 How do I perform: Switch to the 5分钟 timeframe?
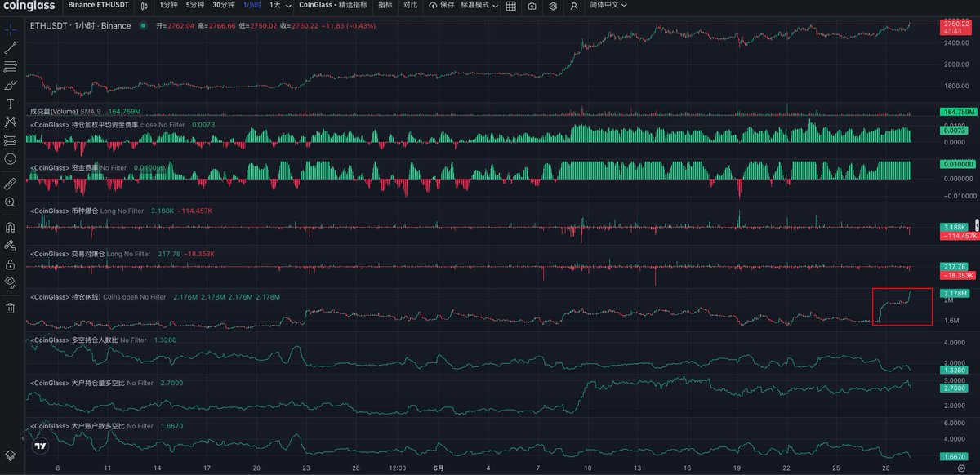pos(195,5)
